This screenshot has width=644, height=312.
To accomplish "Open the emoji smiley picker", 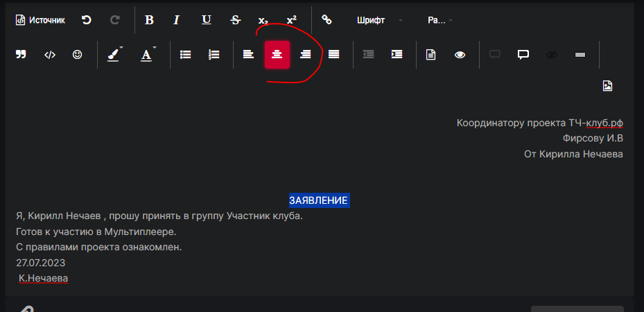I will [x=78, y=55].
